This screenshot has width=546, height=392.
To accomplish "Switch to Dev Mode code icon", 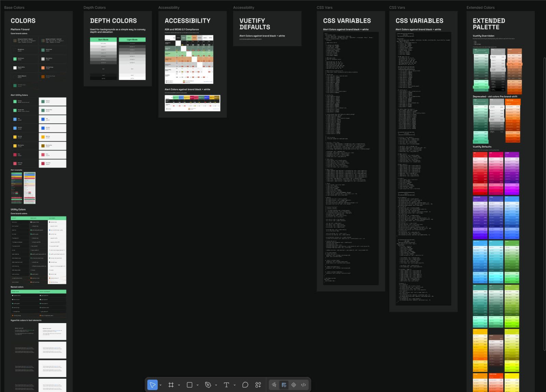I will pyautogui.click(x=303, y=385).
